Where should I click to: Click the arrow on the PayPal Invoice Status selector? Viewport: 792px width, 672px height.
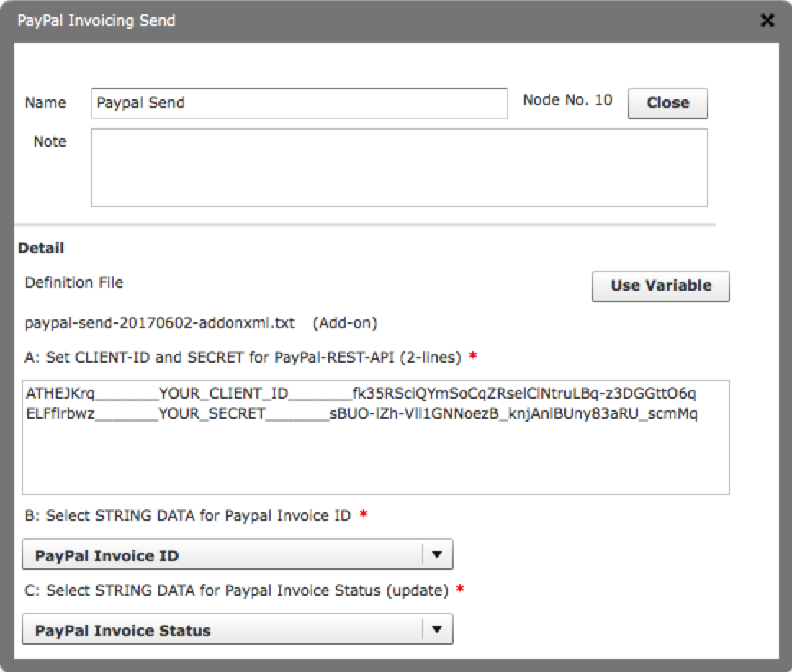(436, 630)
